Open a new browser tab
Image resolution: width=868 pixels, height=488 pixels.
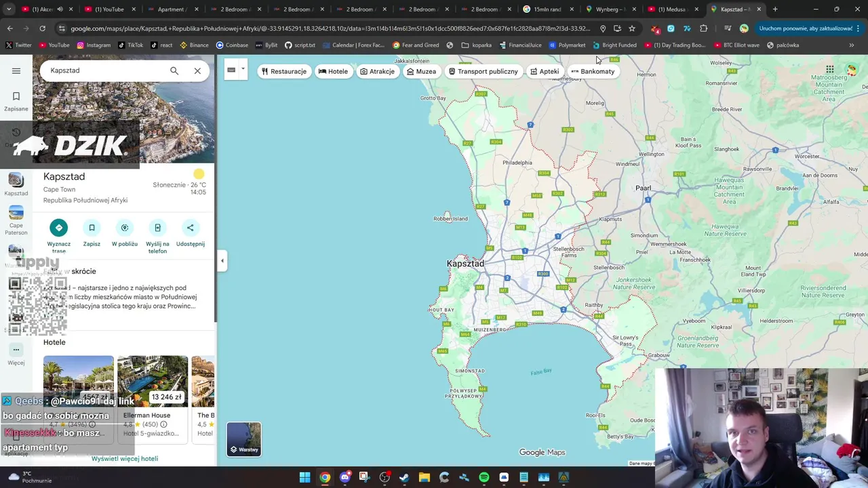point(775,9)
